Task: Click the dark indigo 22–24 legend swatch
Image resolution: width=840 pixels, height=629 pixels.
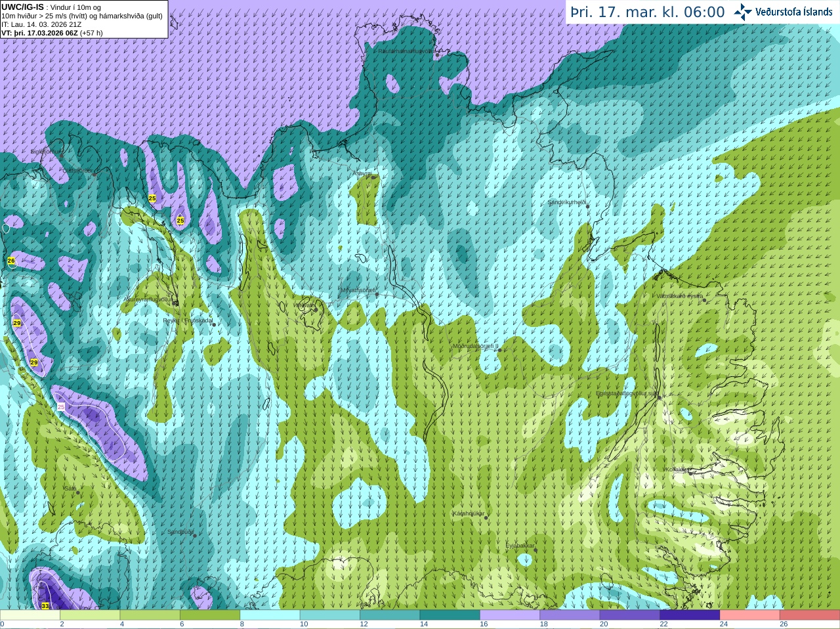Action: click(x=690, y=615)
